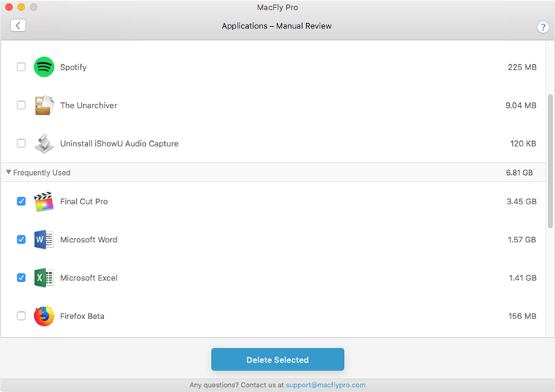Click the 9.04 MB size value
The width and height of the screenshot is (555, 392).
tap(521, 105)
